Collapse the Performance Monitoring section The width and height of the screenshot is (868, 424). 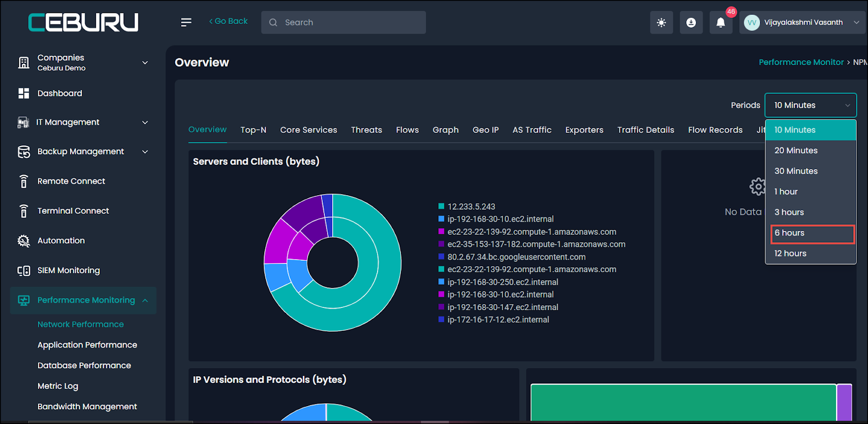(145, 300)
